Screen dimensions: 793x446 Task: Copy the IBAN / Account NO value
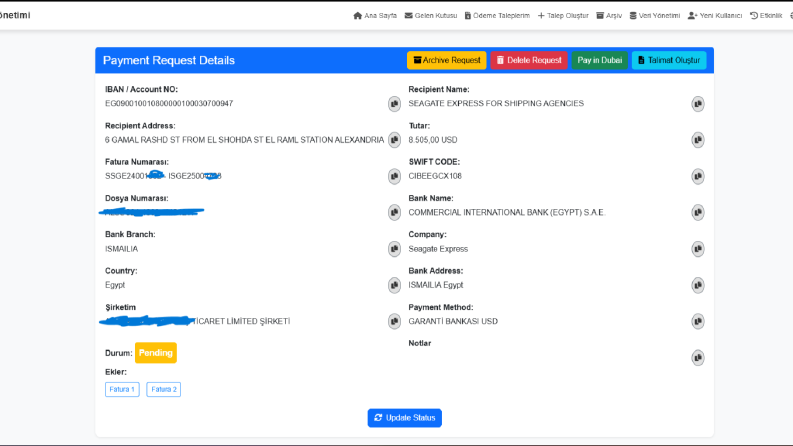pos(394,104)
